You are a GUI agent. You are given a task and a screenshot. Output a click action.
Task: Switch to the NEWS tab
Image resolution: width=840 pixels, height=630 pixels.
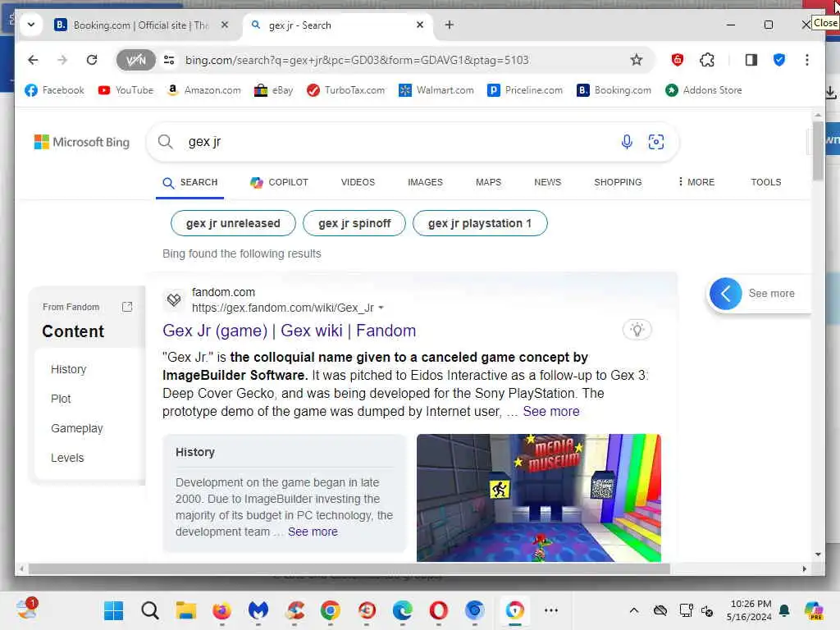[547, 182]
